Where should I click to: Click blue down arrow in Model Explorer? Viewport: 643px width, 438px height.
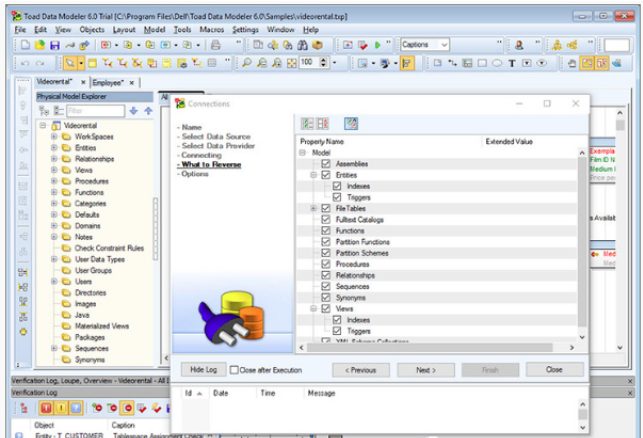(133, 111)
